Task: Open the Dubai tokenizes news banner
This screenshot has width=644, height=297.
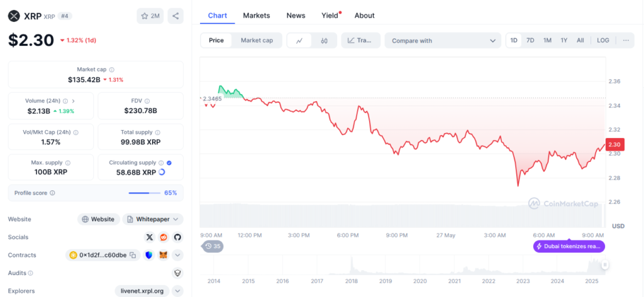Action: click(569, 247)
